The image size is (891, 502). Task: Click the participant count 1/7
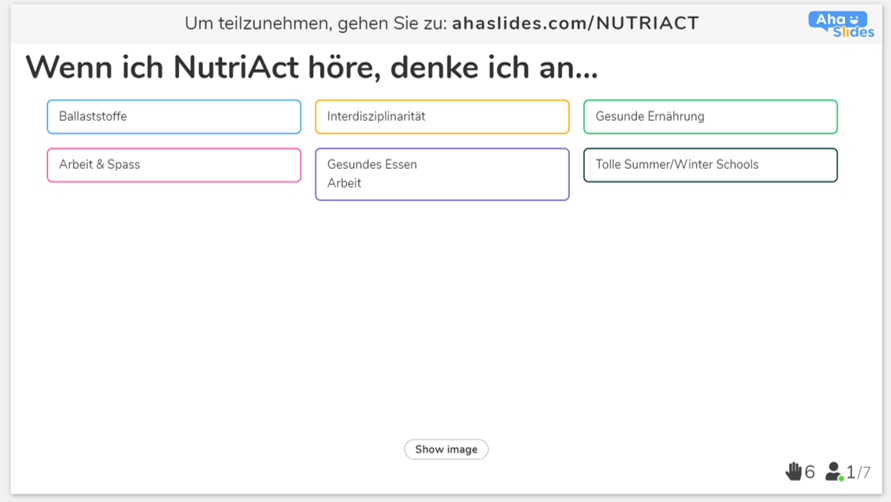[x=858, y=472]
